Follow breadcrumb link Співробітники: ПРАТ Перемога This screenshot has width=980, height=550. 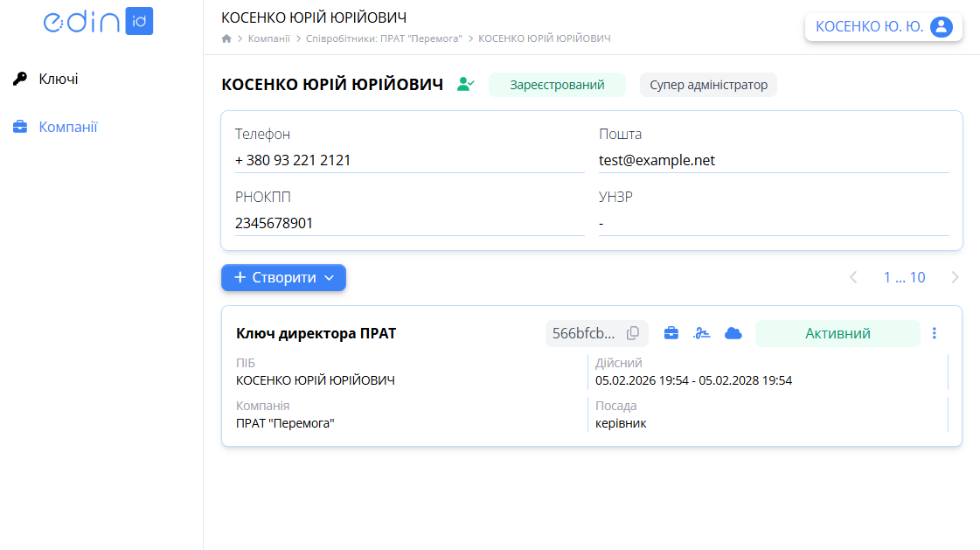385,38
